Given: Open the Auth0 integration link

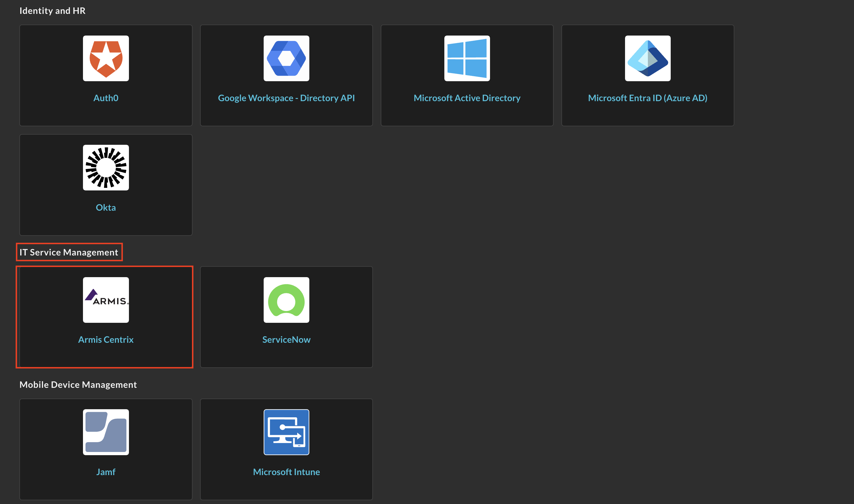Looking at the screenshot, I should 106,98.
